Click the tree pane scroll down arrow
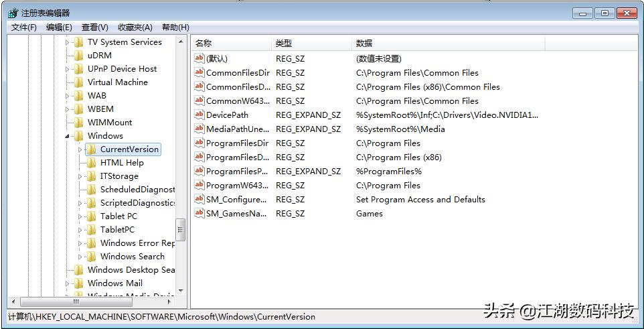This screenshot has height=329, width=644. (181, 291)
